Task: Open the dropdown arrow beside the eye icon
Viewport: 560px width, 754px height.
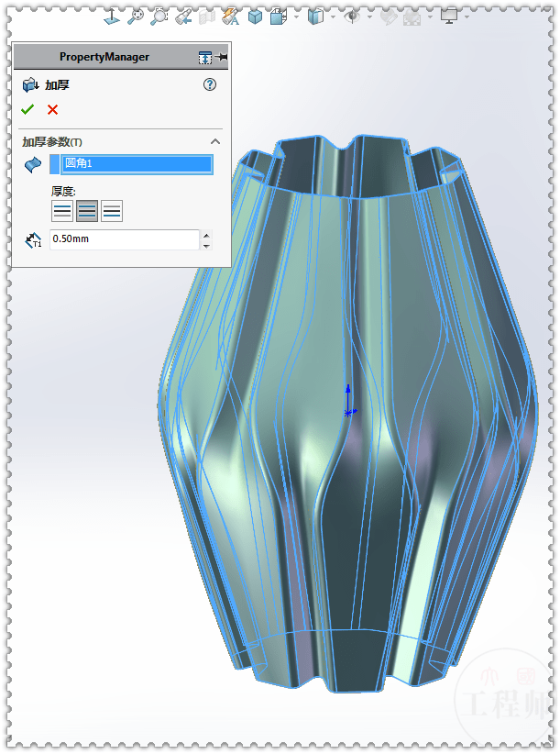Action: point(369,17)
